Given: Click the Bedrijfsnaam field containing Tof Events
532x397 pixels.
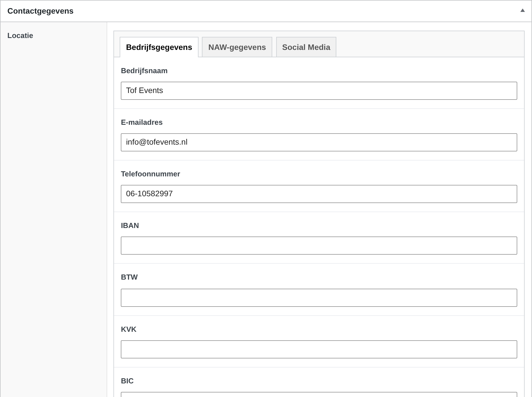Looking at the screenshot, I should coord(319,91).
